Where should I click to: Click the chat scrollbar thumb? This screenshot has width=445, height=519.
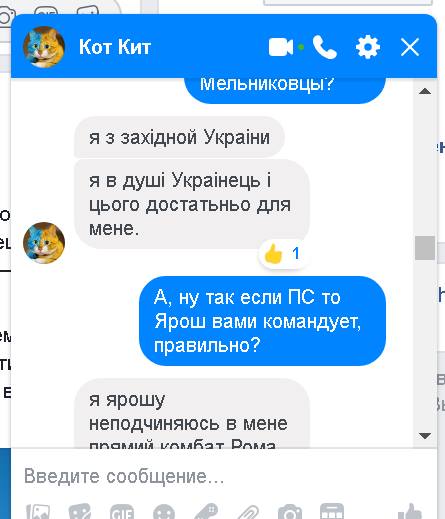tap(425, 248)
